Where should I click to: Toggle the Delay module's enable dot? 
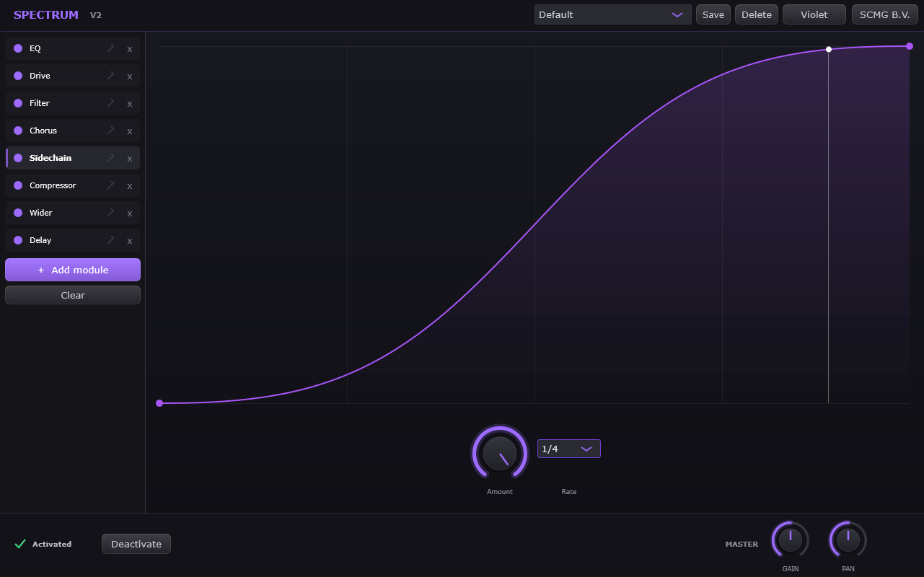18,240
